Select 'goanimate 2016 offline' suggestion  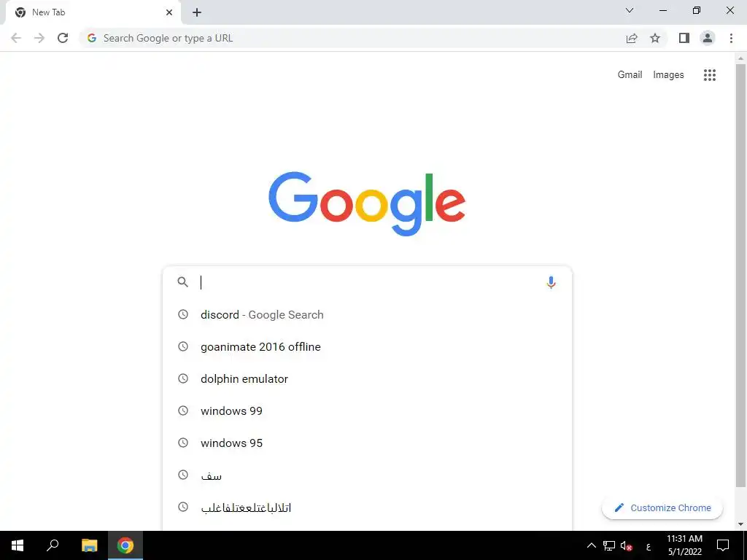click(367, 346)
